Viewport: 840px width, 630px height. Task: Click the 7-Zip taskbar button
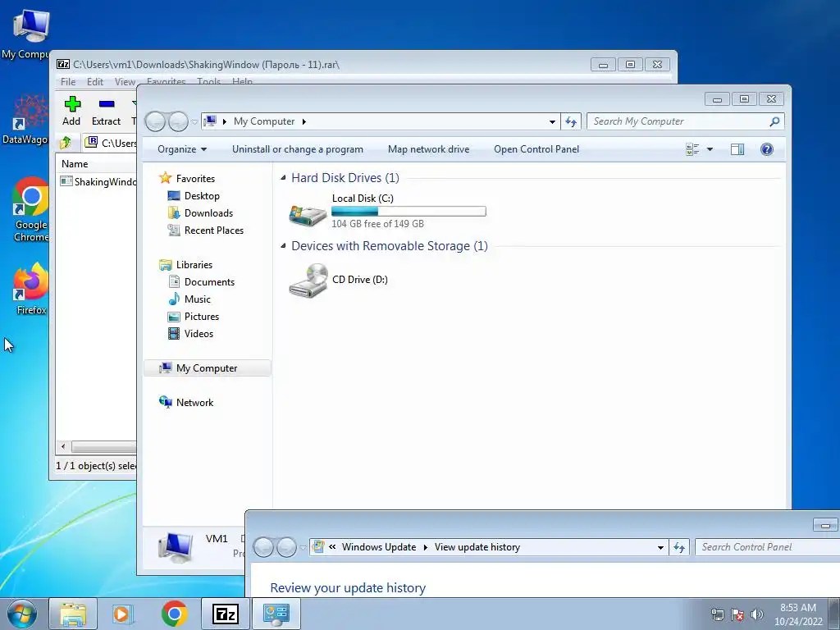coord(225,614)
